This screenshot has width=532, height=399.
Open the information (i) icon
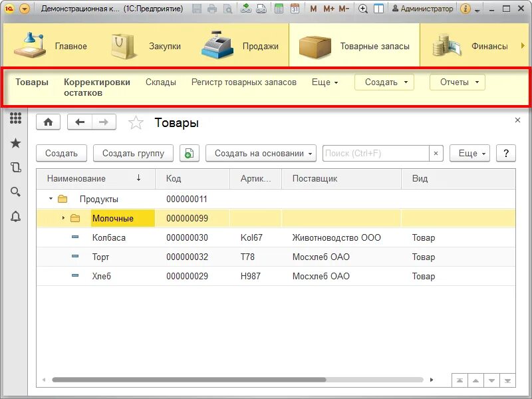(465, 9)
